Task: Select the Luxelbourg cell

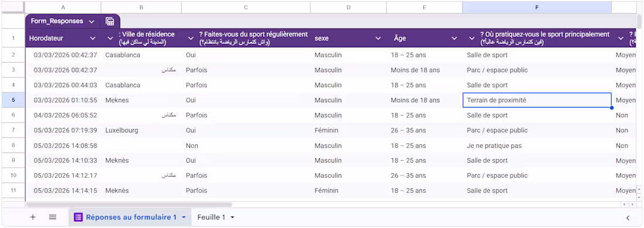Action: pyautogui.click(x=141, y=130)
